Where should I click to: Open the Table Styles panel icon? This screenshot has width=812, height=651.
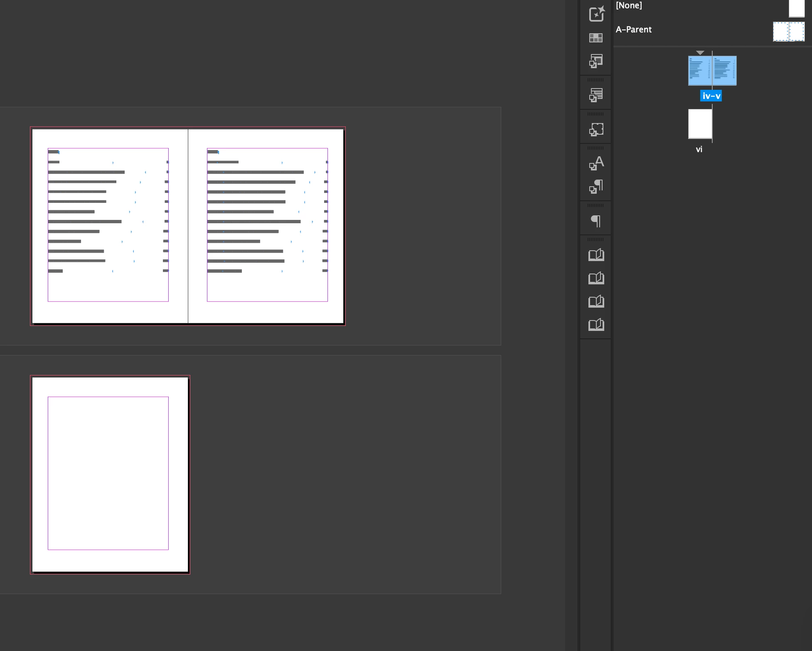click(x=596, y=95)
